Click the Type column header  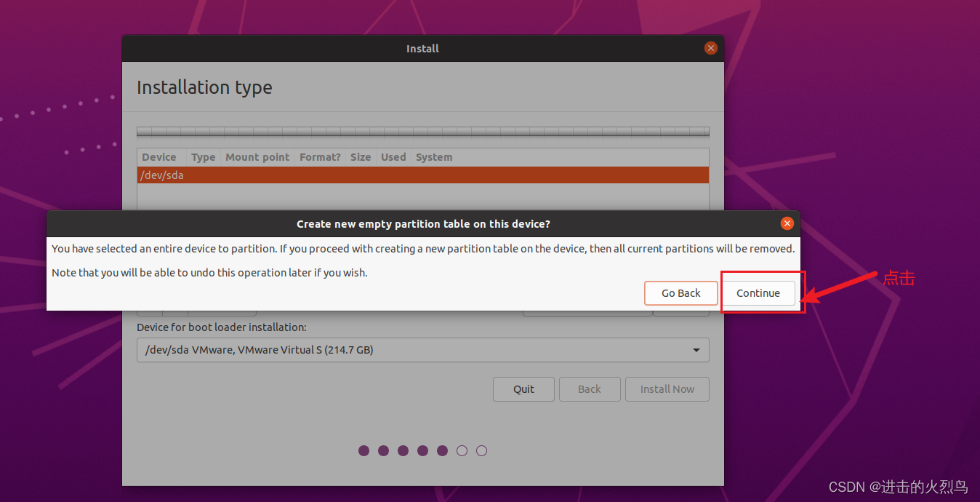203,156
